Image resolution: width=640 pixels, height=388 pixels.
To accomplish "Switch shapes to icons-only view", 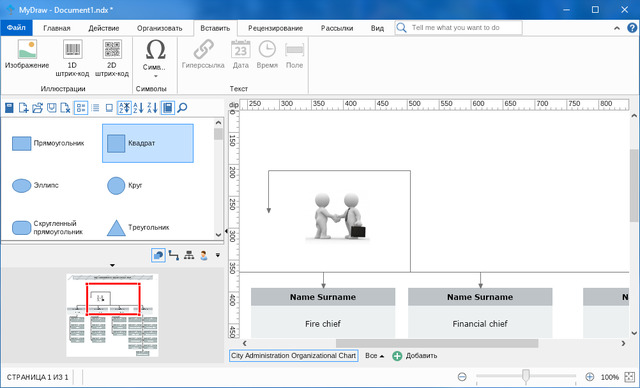I will coord(109,108).
